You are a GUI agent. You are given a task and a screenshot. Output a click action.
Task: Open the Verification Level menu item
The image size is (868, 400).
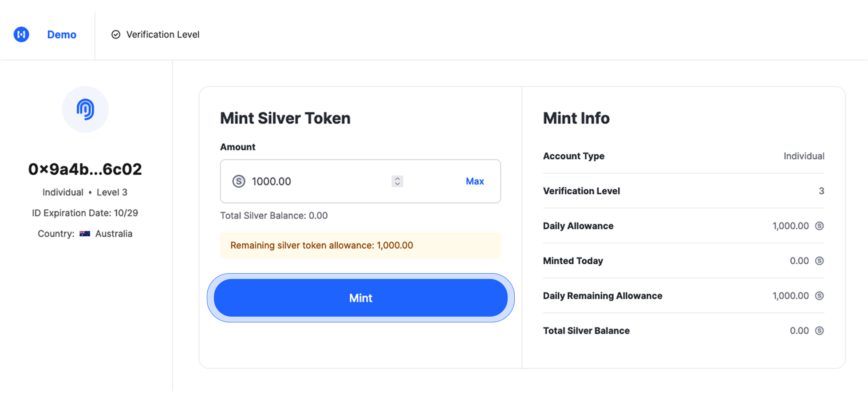click(x=162, y=35)
